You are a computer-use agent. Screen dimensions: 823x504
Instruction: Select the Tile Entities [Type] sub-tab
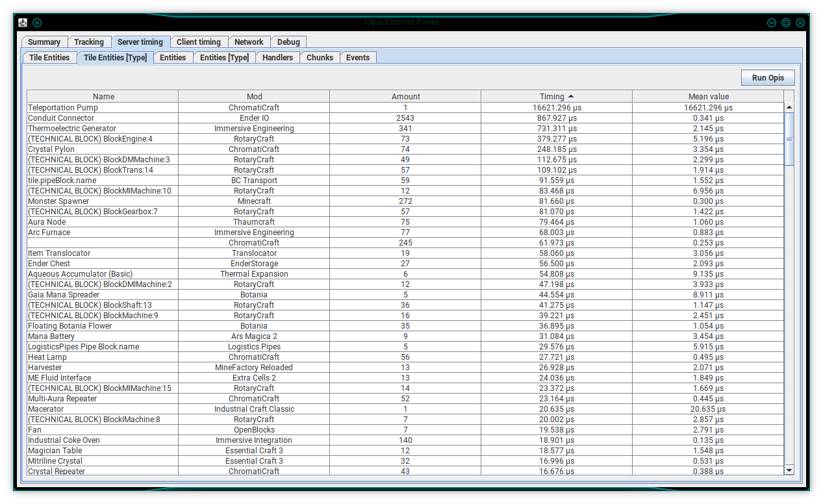coord(115,58)
